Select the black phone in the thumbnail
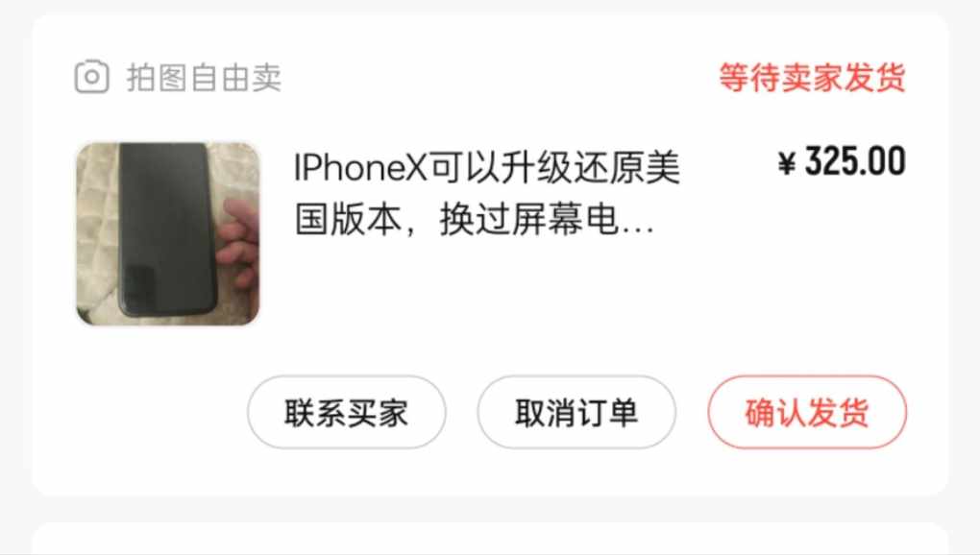Image resolution: width=980 pixels, height=555 pixels. coord(167,229)
